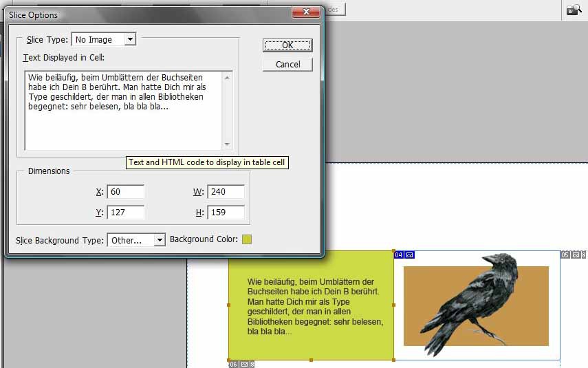The height and width of the screenshot is (368, 588).
Task: Click the slice 04 image badge icon
Action: coord(410,255)
